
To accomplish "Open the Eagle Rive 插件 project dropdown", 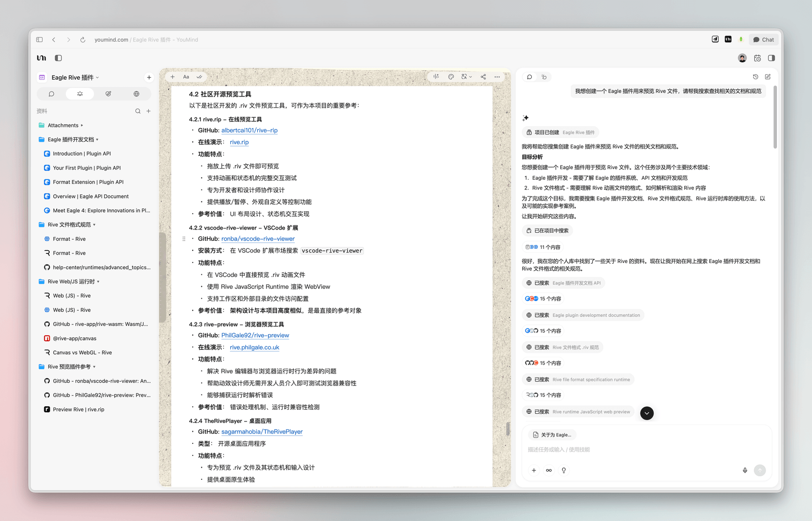I will (x=75, y=78).
